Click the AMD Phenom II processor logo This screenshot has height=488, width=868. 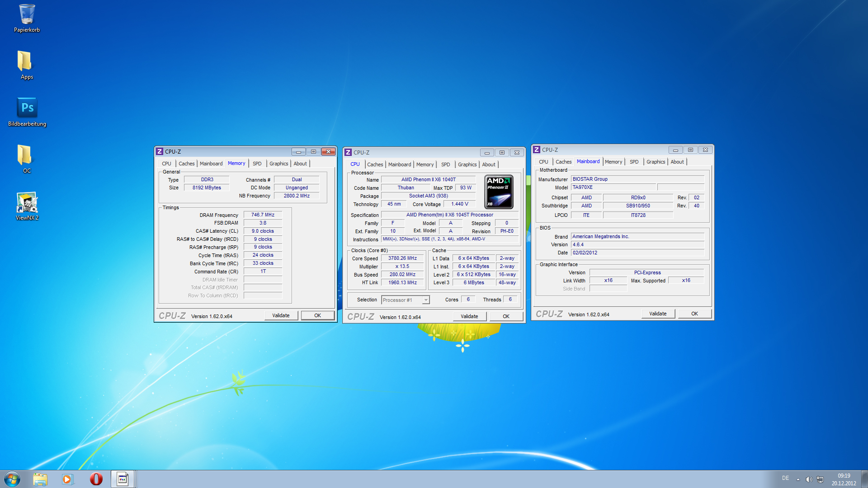point(499,192)
